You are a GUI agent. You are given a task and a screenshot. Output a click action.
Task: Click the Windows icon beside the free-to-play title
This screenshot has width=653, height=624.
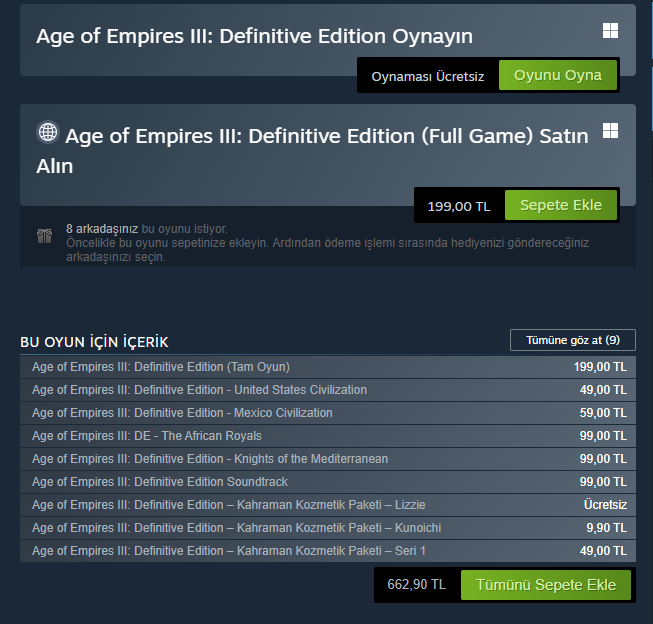point(610,31)
